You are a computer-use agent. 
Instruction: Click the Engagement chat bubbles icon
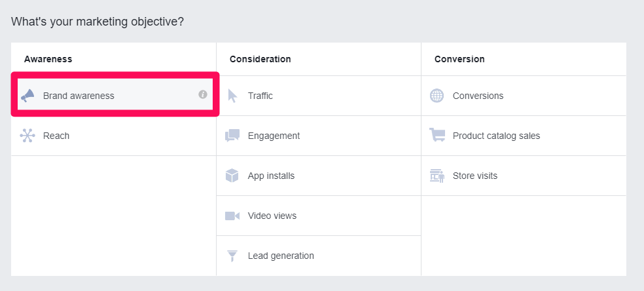click(x=232, y=136)
